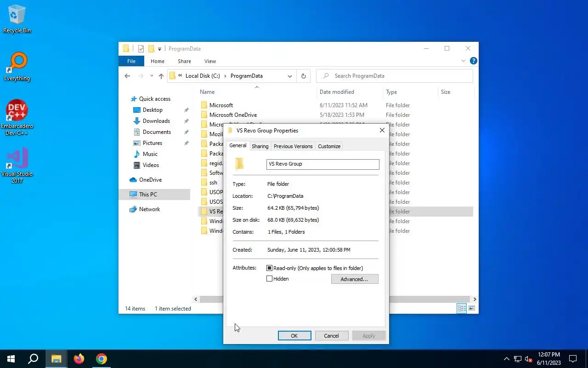Show hidden system tray icons
The width and height of the screenshot is (588, 368).
[507, 359]
